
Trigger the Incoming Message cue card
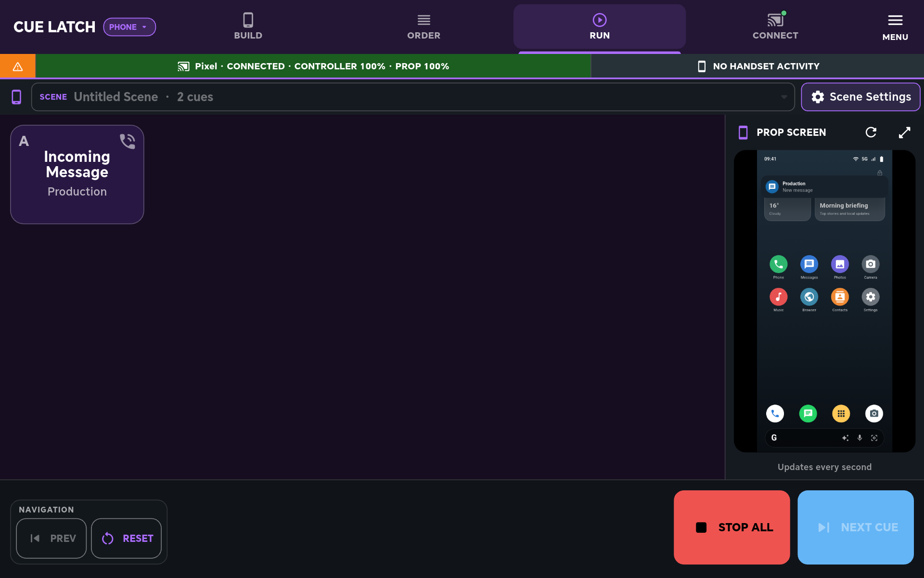[x=77, y=174]
